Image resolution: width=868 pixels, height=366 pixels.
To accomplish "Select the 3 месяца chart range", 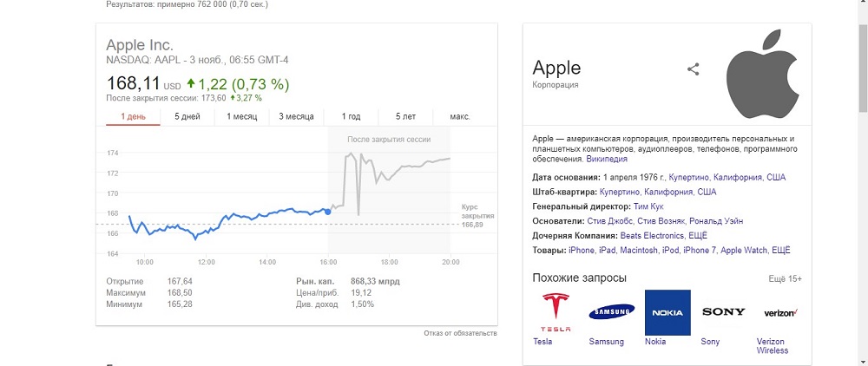I will (296, 117).
